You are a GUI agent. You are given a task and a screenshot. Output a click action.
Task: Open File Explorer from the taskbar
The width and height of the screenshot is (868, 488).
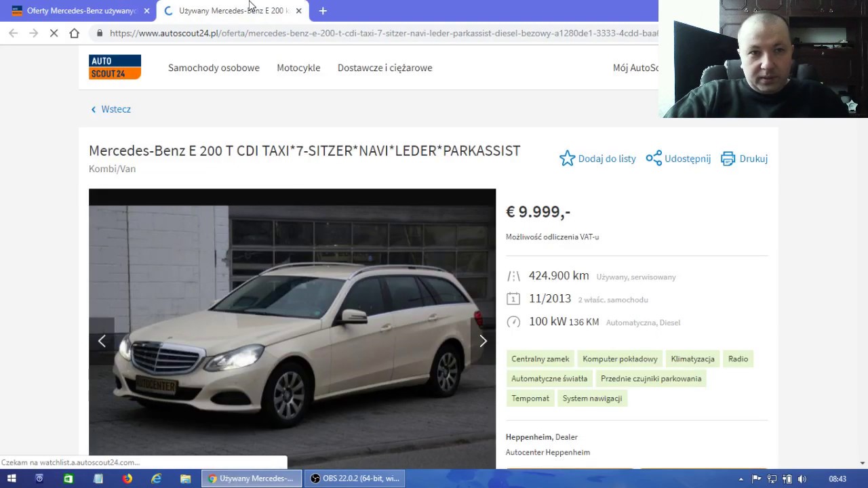pyautogui.click(x=186, y=479)
